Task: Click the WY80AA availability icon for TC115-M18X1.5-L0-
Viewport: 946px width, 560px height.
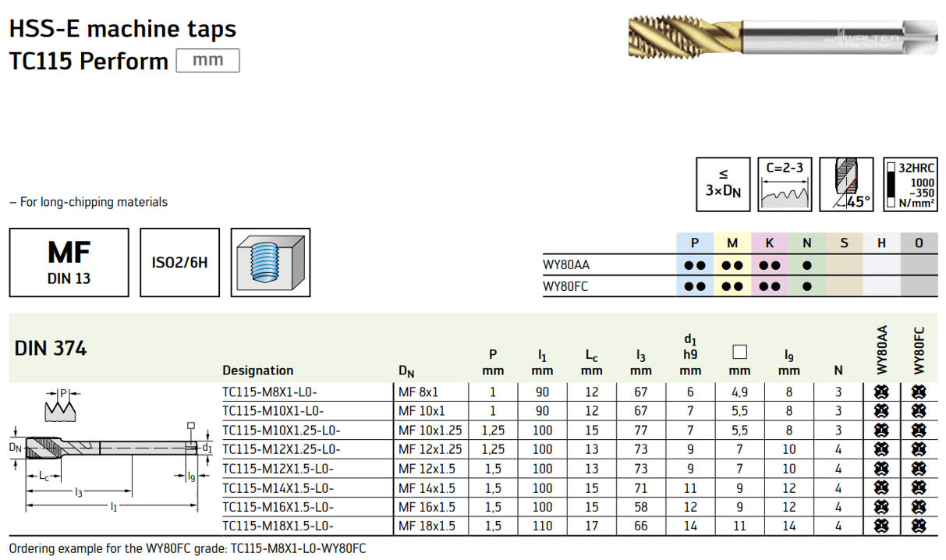Action: coord(882,526)
